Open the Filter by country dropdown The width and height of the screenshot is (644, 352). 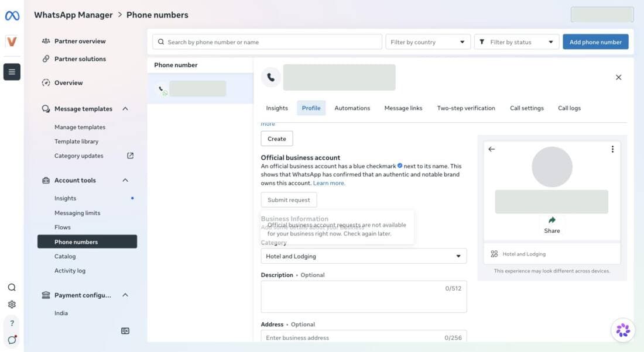pos(428,42)
